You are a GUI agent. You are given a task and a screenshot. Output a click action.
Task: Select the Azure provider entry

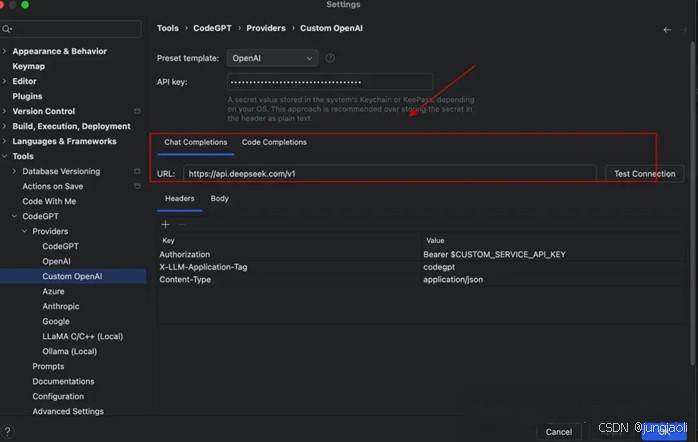pyautogui.click(x=53, y=292)
